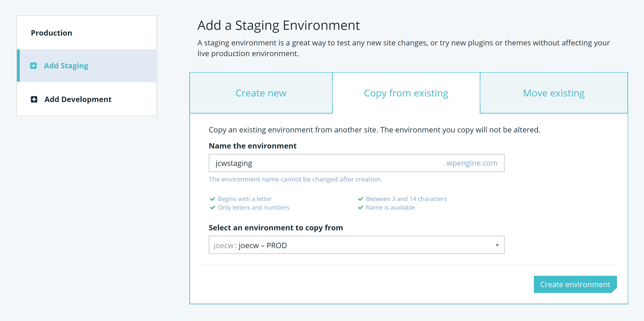Switch to the Move existing tab
Image resolution: width=644 pixels, height=321 pixels.
(554, 93)
